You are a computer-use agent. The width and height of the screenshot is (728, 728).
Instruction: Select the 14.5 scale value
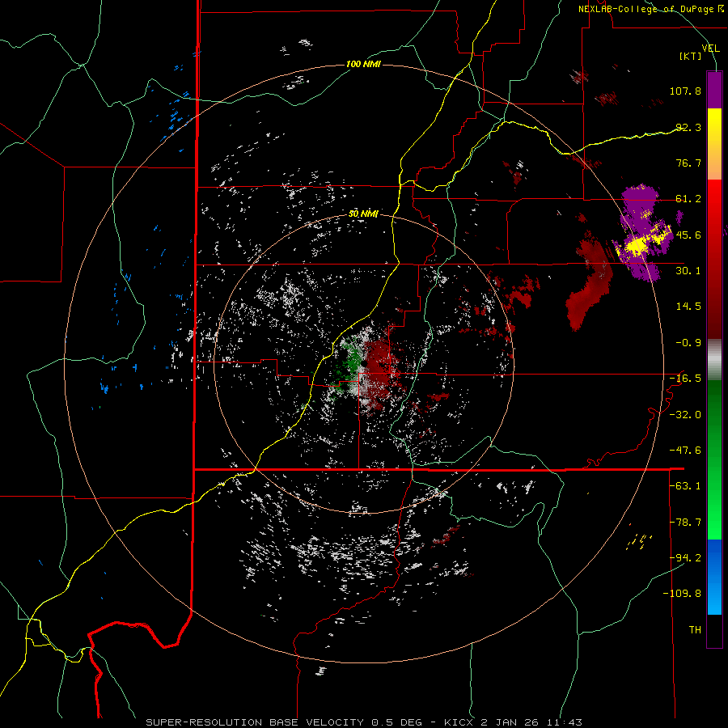click(688, 307)
